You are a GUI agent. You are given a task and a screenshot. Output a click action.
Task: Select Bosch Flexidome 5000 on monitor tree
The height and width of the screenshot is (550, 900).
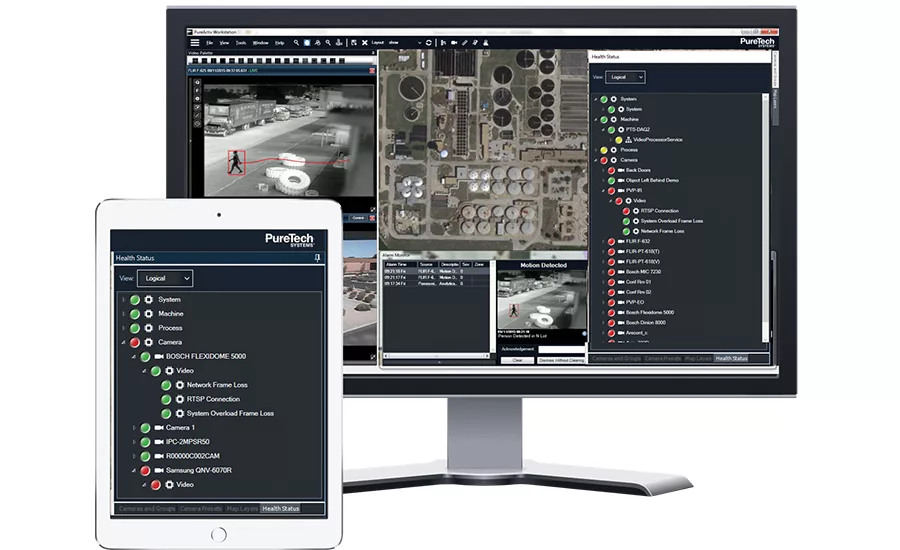click(x=650, y=312)
